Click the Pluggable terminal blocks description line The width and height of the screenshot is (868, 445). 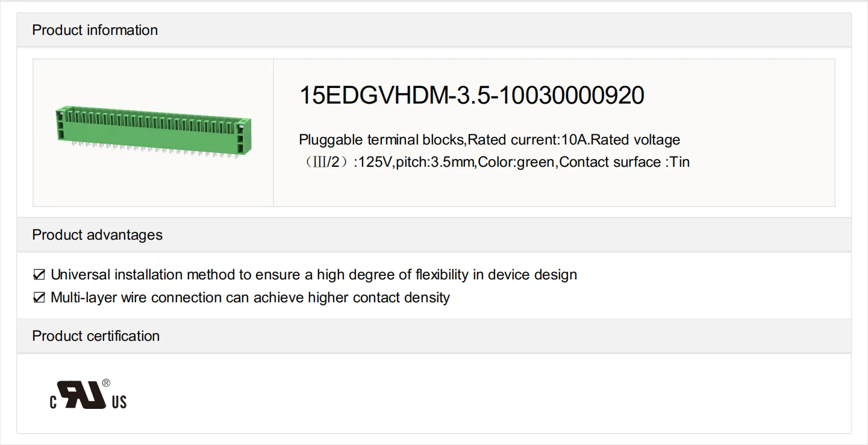pos(489,140)
